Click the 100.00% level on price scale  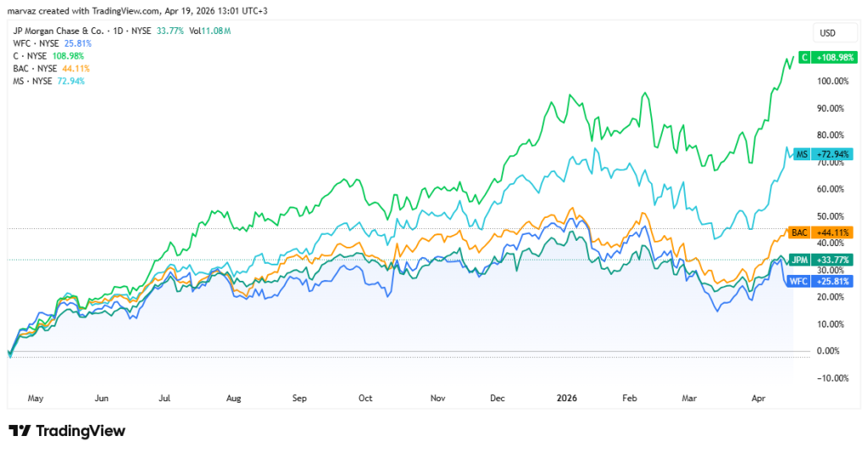[831, 81]
